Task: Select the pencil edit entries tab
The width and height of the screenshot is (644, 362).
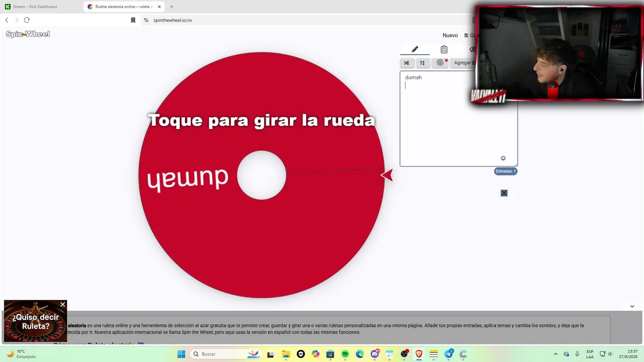Action: coord(415,49)
